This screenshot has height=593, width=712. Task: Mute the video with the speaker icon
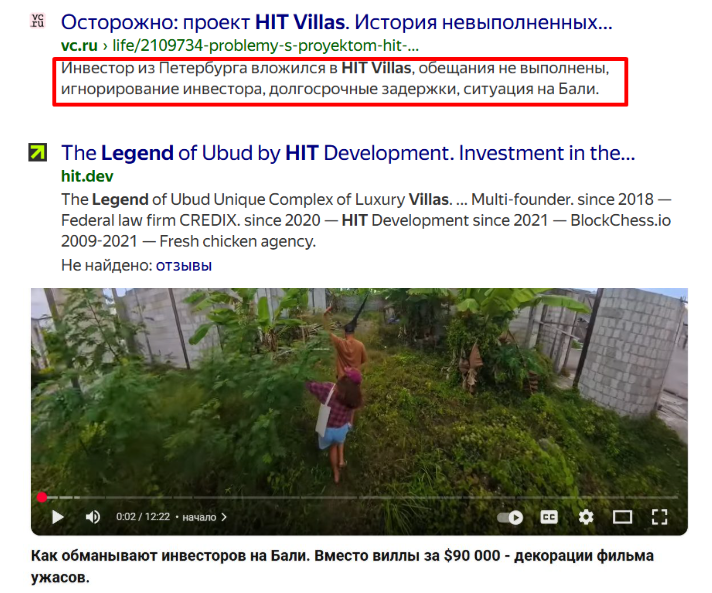pos(93,517)
